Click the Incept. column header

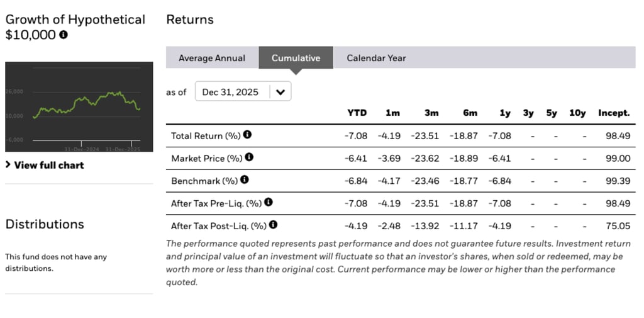coord(614,113)
